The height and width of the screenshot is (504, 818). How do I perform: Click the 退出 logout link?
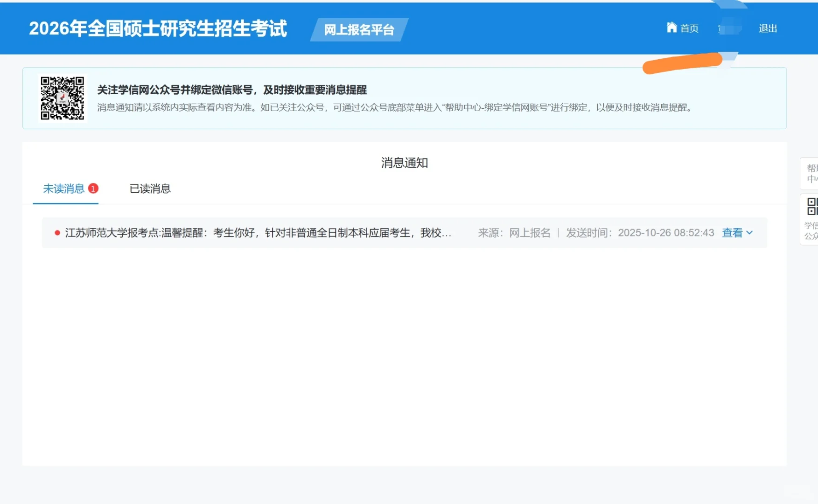pyautogui.click(x=768, y=28)
